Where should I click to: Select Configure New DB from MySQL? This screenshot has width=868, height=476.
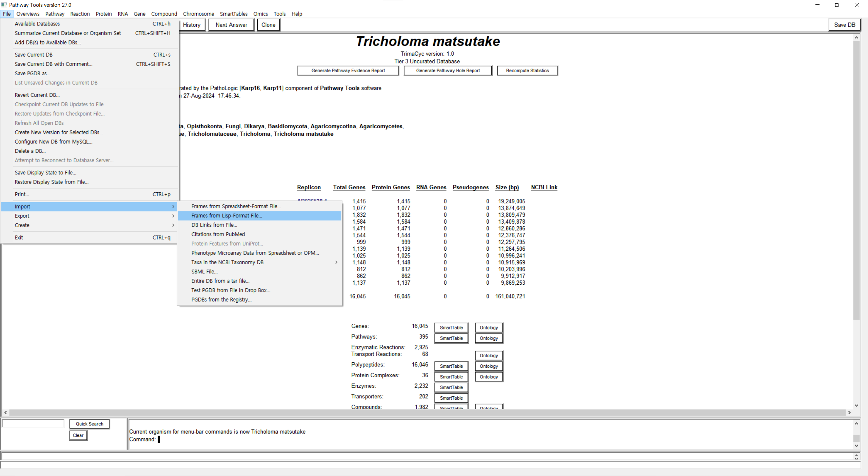[x=90, y=142]
